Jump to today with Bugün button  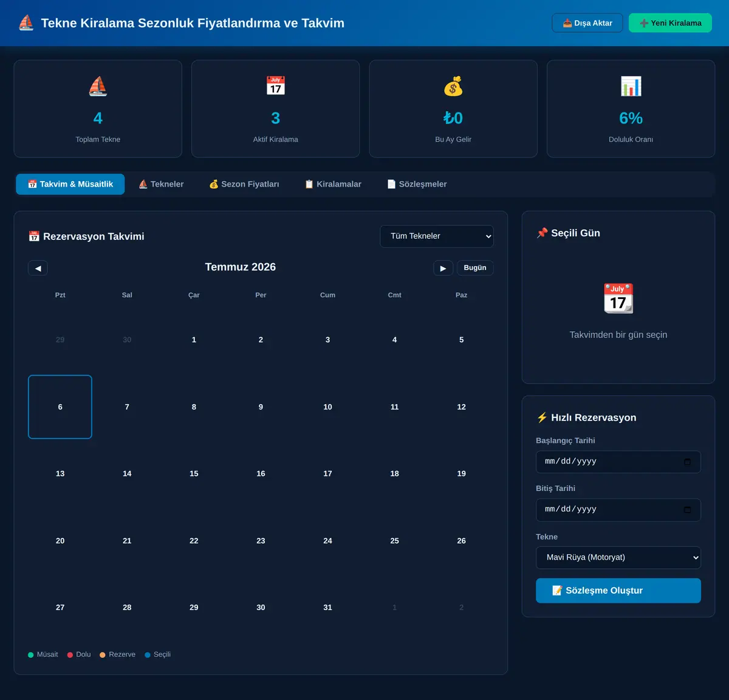(x=475, y=268)
